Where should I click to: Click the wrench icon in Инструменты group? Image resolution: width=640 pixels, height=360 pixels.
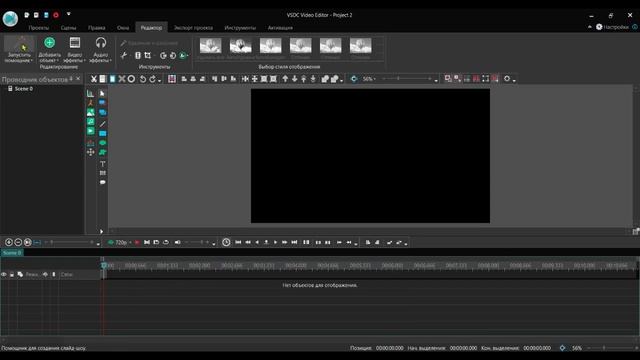pos(124,55)
